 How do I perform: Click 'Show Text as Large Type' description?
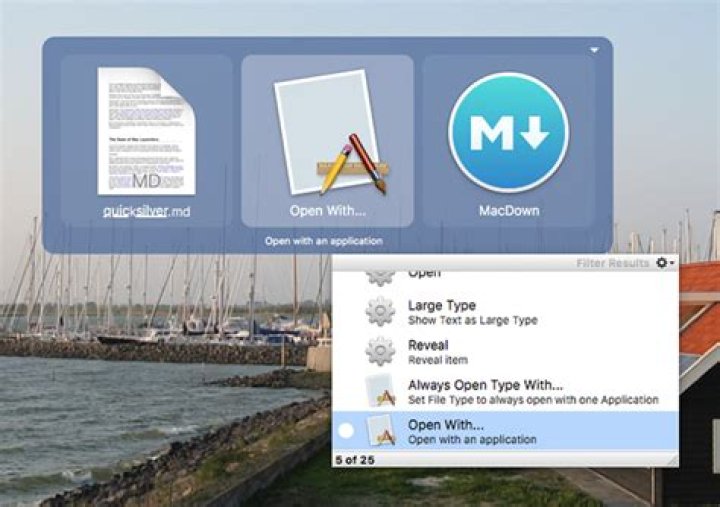472,321
